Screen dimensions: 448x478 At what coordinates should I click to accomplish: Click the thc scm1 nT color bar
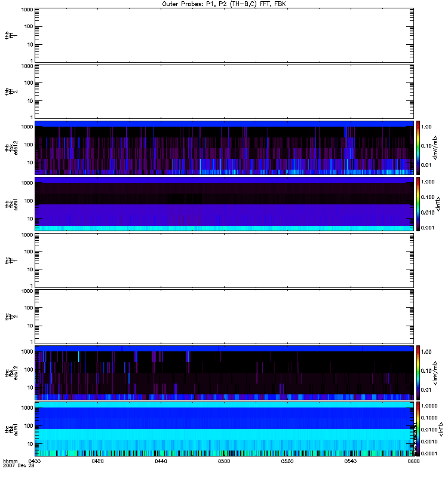click(x=418, y=429)
